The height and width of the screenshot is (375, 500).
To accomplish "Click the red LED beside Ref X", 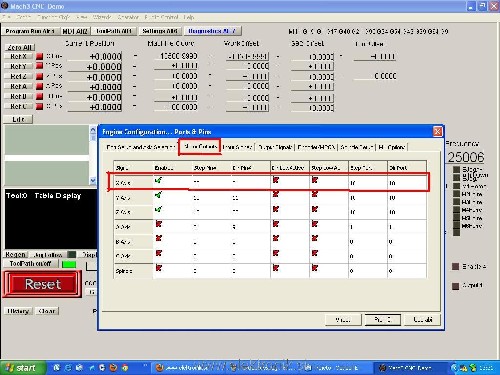I will click(39, 56).
